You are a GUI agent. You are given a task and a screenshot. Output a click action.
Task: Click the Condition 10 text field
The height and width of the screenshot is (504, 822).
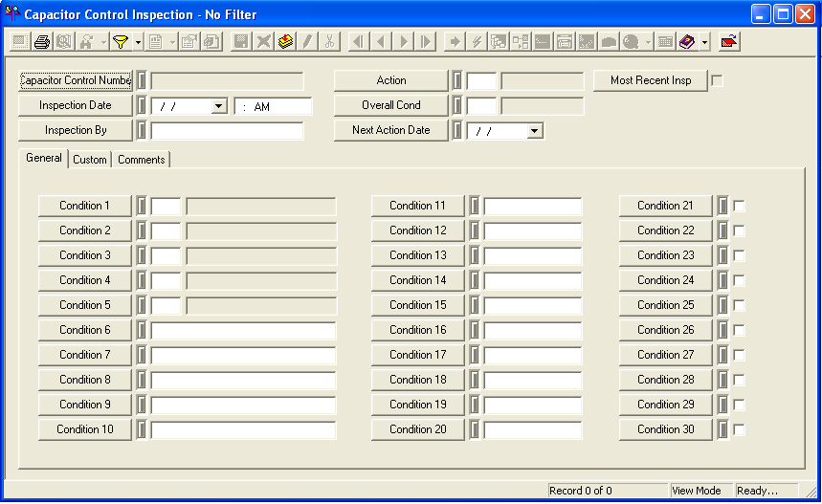click(x=243, y=429)
